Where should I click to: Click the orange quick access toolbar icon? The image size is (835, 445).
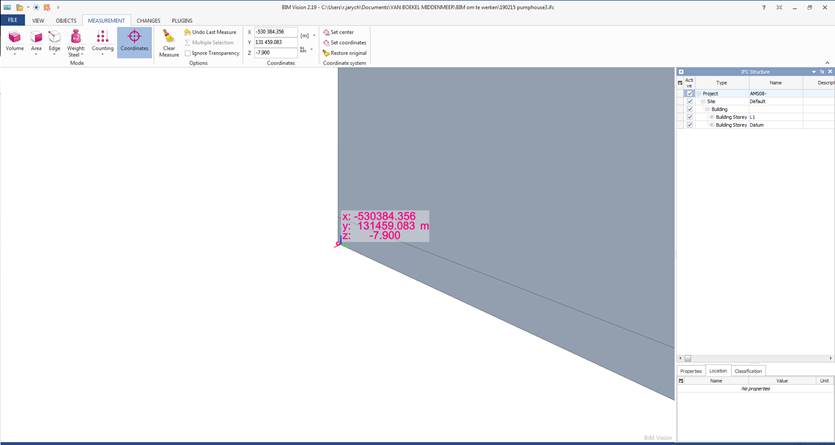pos(47,7)
